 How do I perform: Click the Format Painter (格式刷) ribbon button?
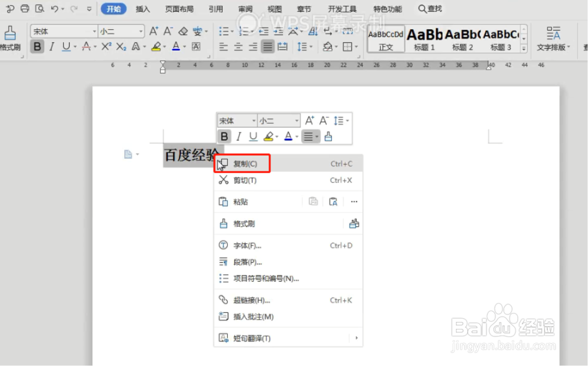10,39
